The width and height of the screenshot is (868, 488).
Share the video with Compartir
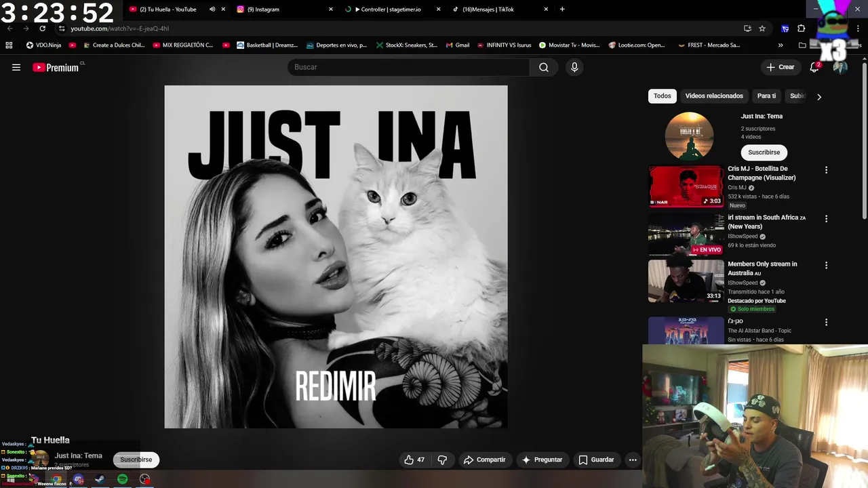[x=484, y=460]
